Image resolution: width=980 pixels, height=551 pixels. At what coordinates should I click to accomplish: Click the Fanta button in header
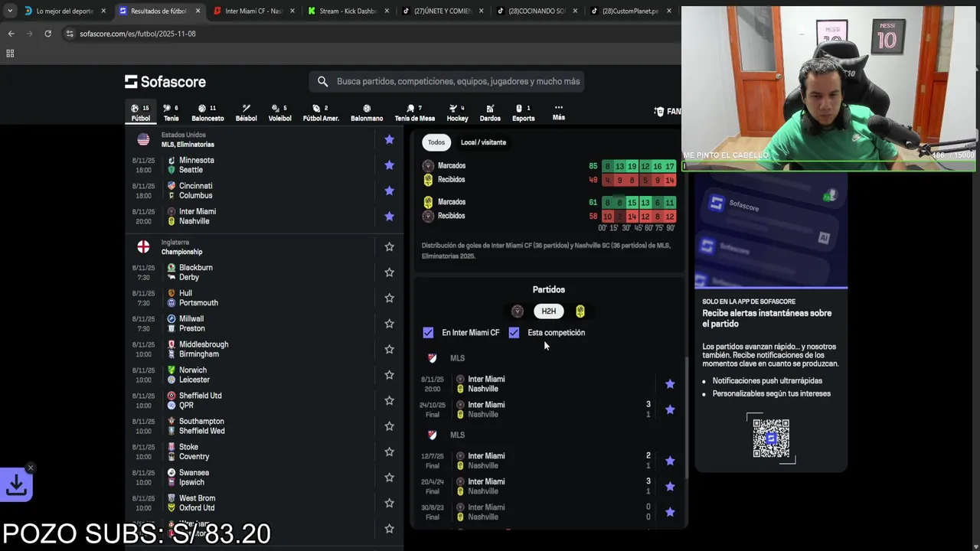pyautogui.click(x=668, y=112)
